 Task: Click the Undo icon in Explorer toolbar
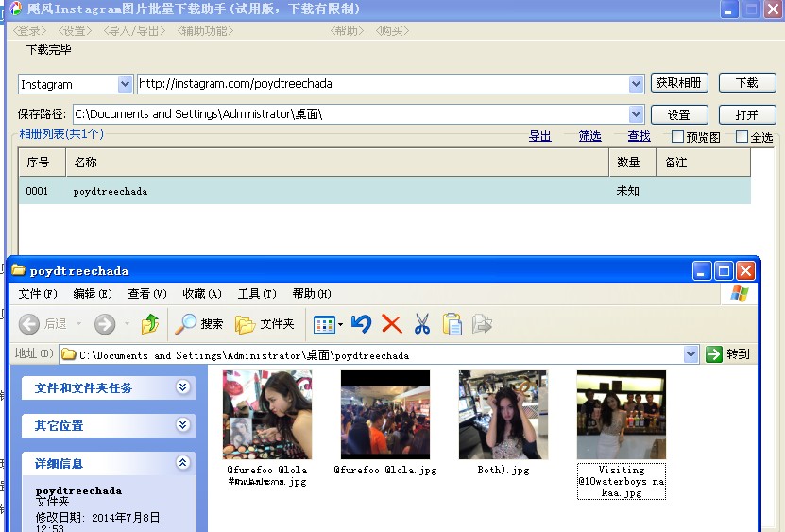point(361,324)
